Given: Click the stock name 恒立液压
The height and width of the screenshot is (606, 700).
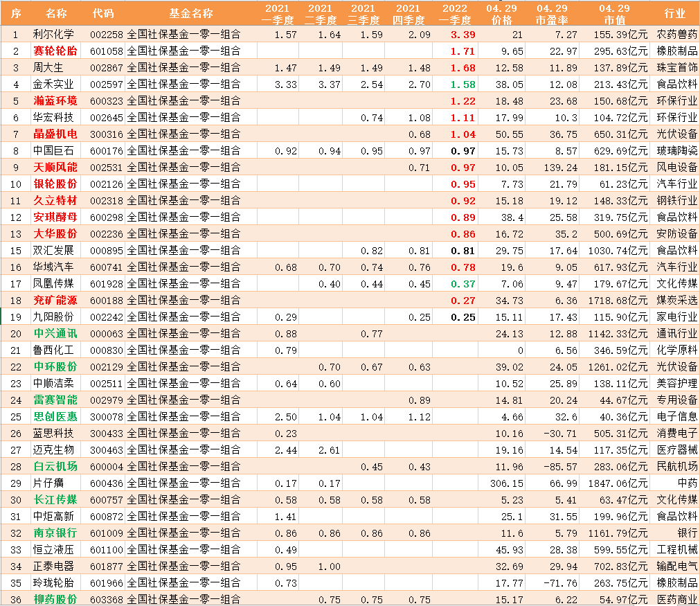Looking at the screenshot, I should [53, 549].
